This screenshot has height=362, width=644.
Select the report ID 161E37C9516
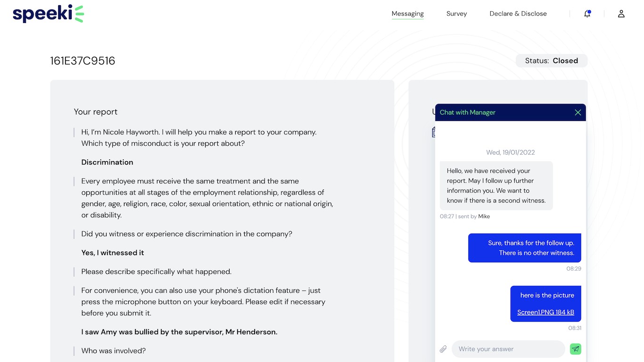[x=83, y=61]
